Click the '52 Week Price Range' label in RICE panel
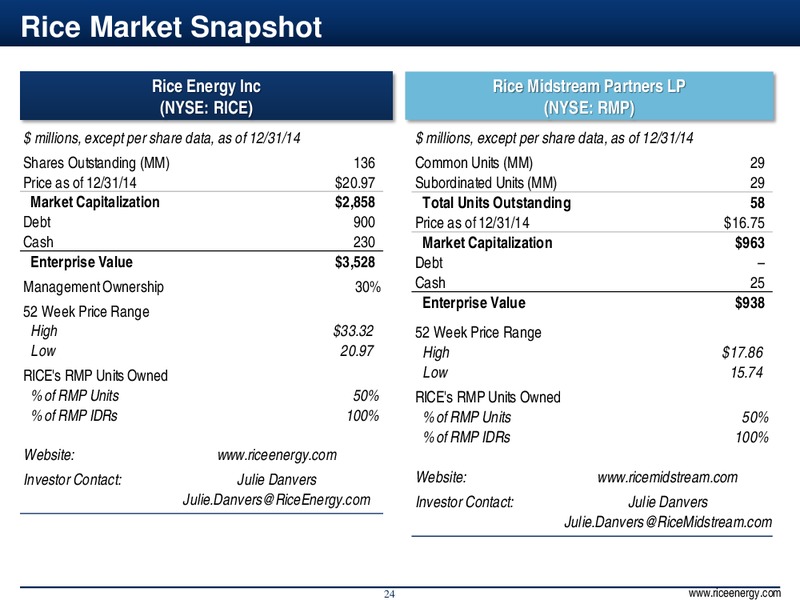The width and height of the screenshot is (800, 600). [86, 311]
